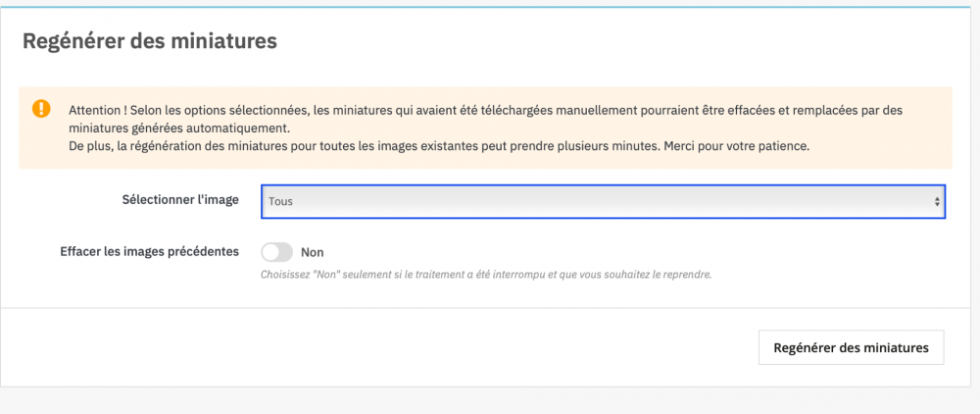Click the "Regénérer des miniatures" panel heading
Viewport: 980px width, 414px height.
coord(150,41)
